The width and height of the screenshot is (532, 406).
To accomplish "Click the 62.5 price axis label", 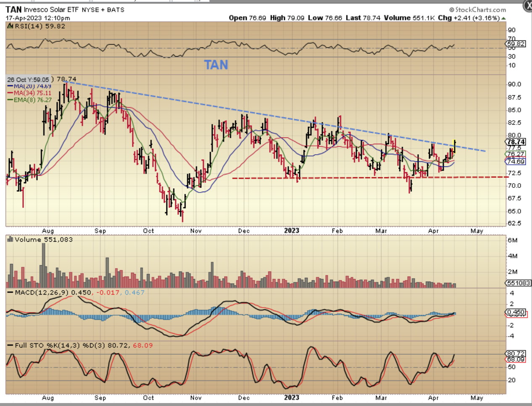I will pyautogui.click(x=514, y=223).
